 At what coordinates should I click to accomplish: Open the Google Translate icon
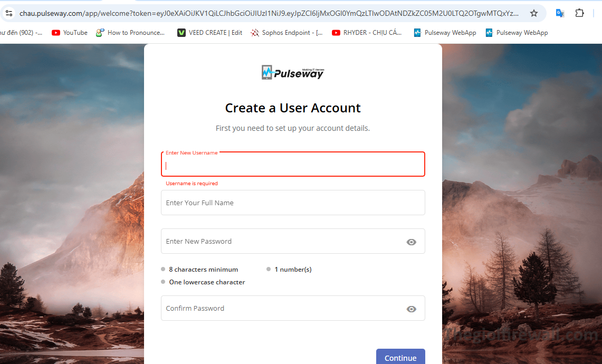[560, 13]
